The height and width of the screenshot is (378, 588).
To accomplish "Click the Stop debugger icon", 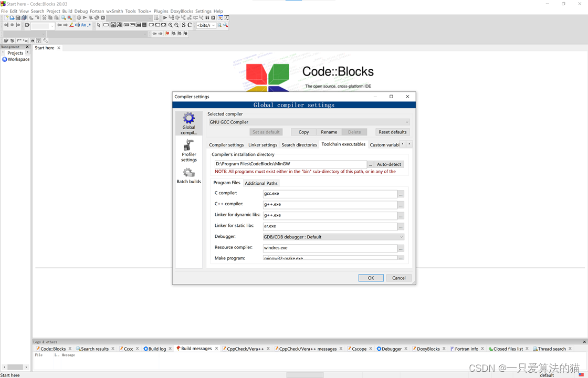I will 213,18.
